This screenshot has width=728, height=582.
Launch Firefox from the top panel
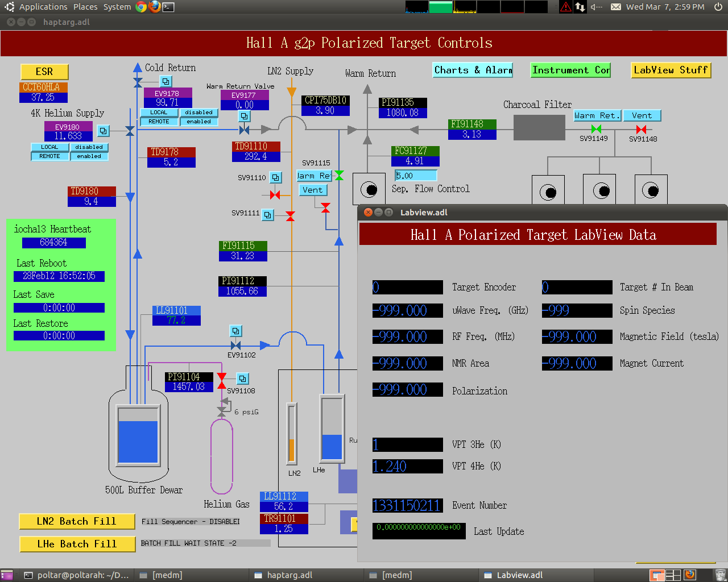[154, 7]
